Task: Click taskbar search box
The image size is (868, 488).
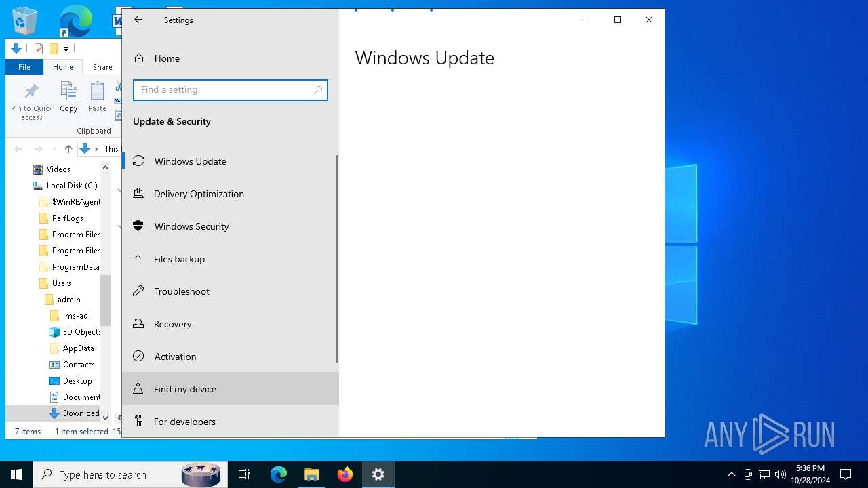Action: 129,474
